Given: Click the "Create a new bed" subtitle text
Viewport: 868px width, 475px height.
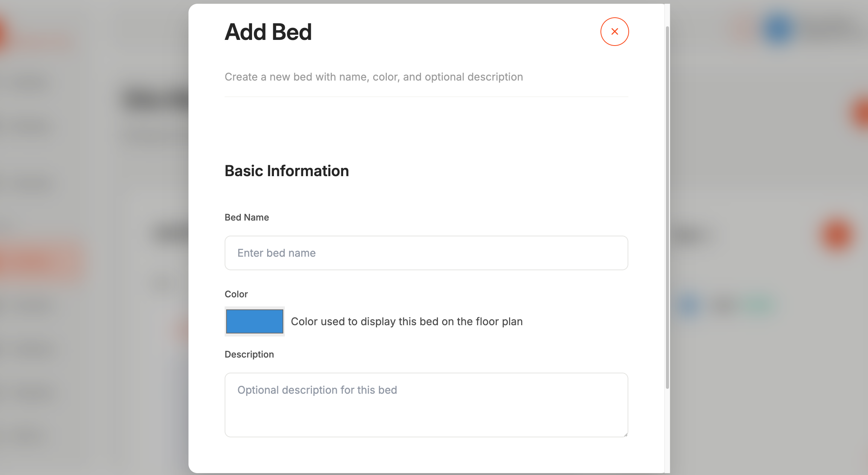Looking at the screenshot, I should [x=373, y=77].
